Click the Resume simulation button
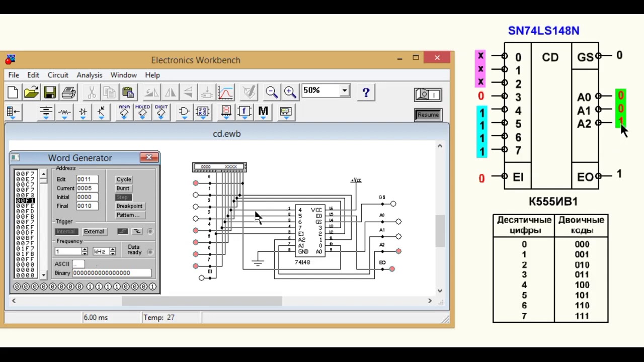This screenshot has height=362, width=644. point(428,115)
